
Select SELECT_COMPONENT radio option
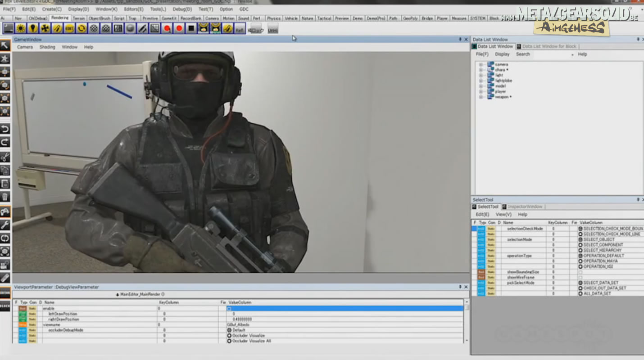coord(581,245)
